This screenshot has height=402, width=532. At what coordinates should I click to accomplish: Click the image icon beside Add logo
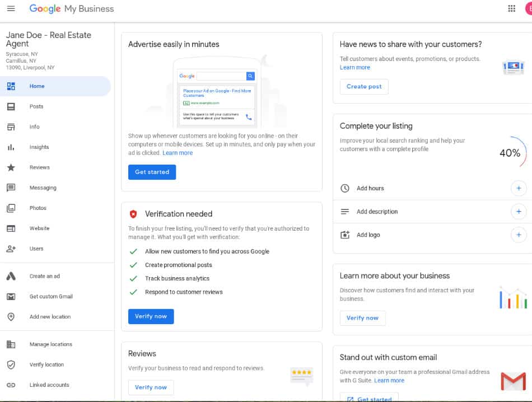(345, 235)
